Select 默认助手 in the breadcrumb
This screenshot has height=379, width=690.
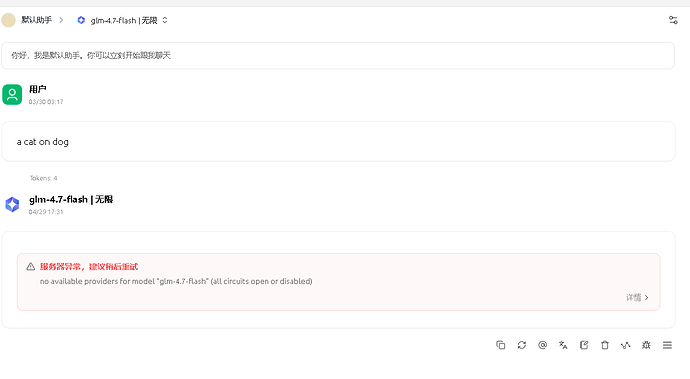(x=37, y=20)
